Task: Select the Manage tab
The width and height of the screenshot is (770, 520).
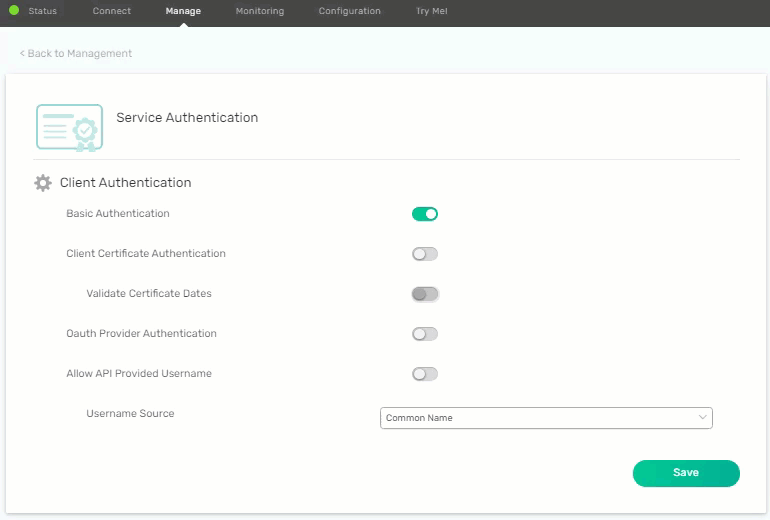Action: (x=183, y=11)
